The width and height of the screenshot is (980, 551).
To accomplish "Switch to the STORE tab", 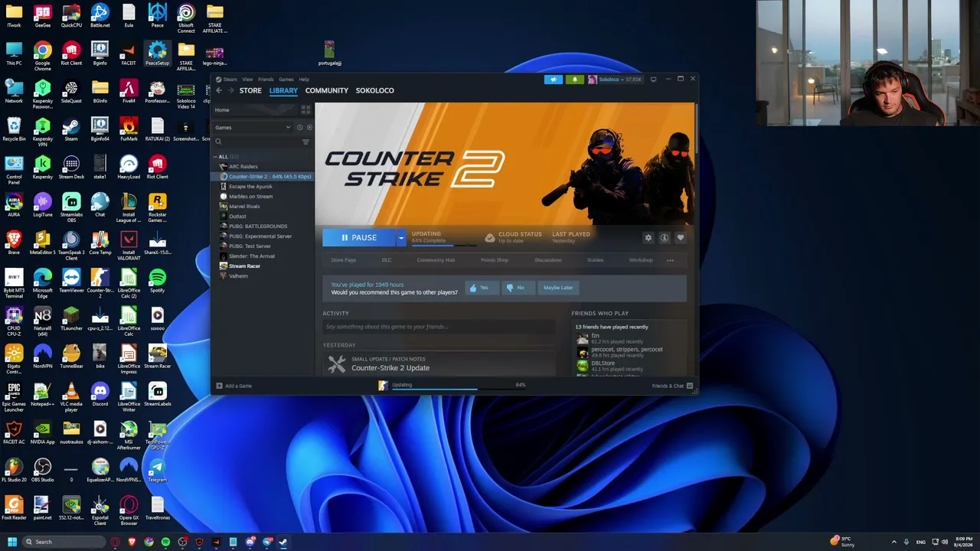I will click(250, 90).
